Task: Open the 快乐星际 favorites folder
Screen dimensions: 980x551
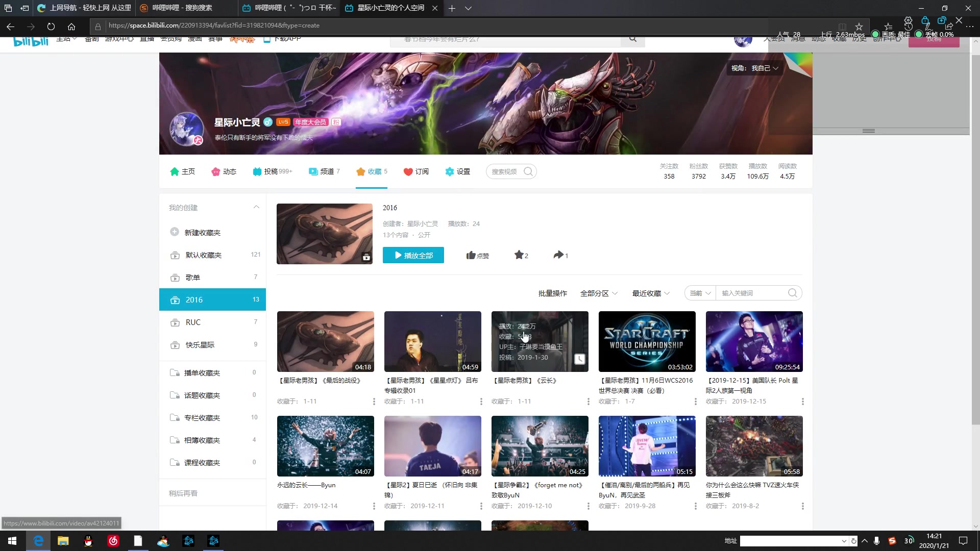Action: click(212, 345)
